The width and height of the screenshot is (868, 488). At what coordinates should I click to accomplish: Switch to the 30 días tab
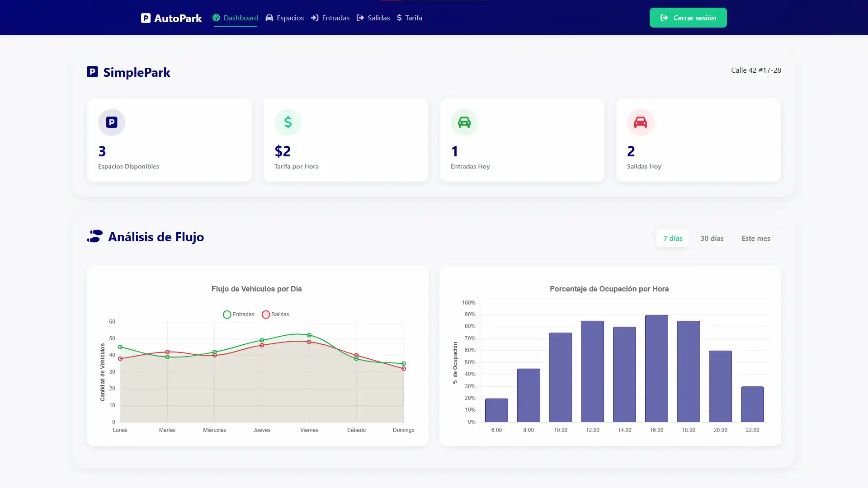click(712, 238)
